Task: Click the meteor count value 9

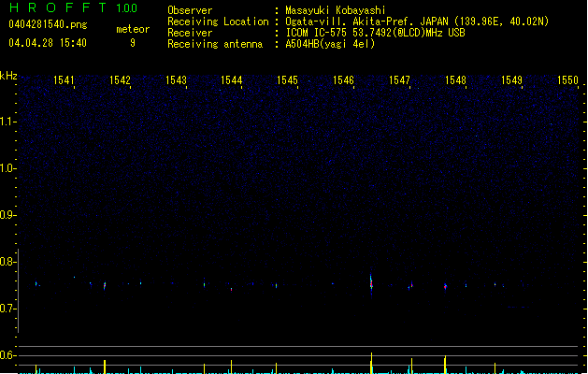Action: tap(132, 43)
